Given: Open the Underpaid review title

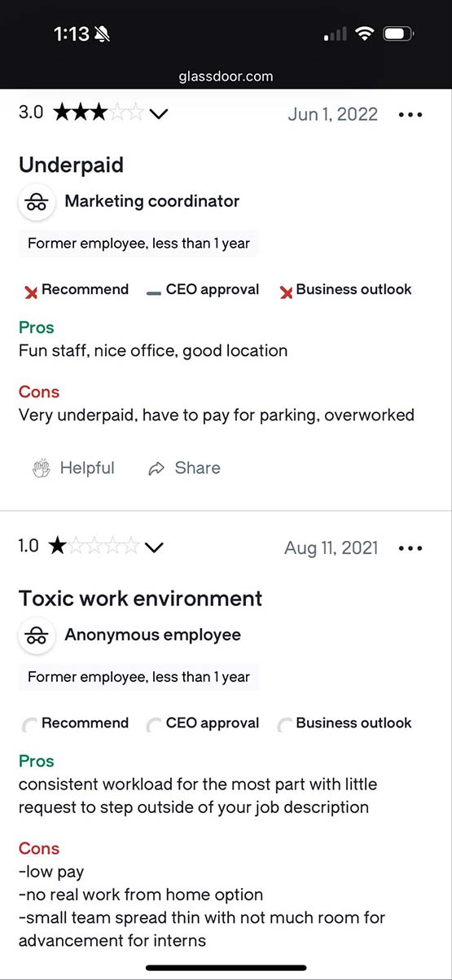Looking at the screenshot, I should [x=72, y=165].
